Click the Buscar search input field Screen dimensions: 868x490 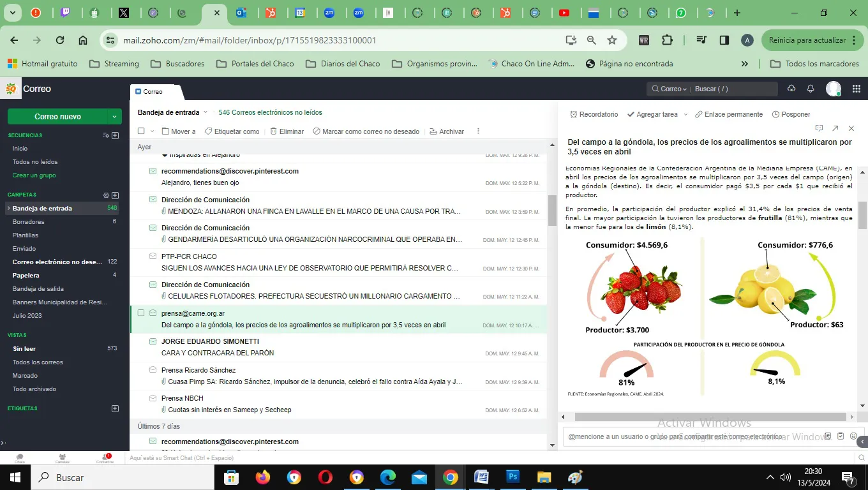[x=734, y=89]
